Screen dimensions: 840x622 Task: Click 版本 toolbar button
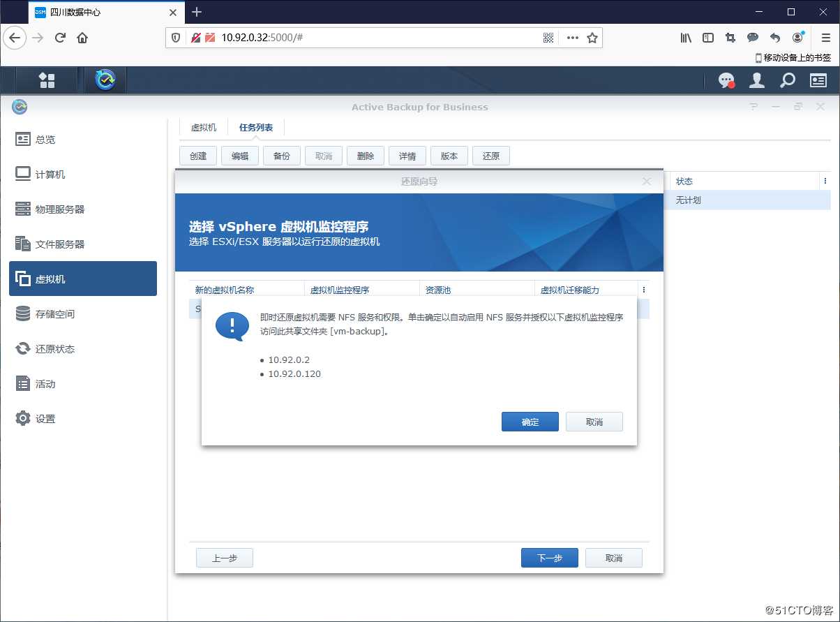(x=449, y=156)
